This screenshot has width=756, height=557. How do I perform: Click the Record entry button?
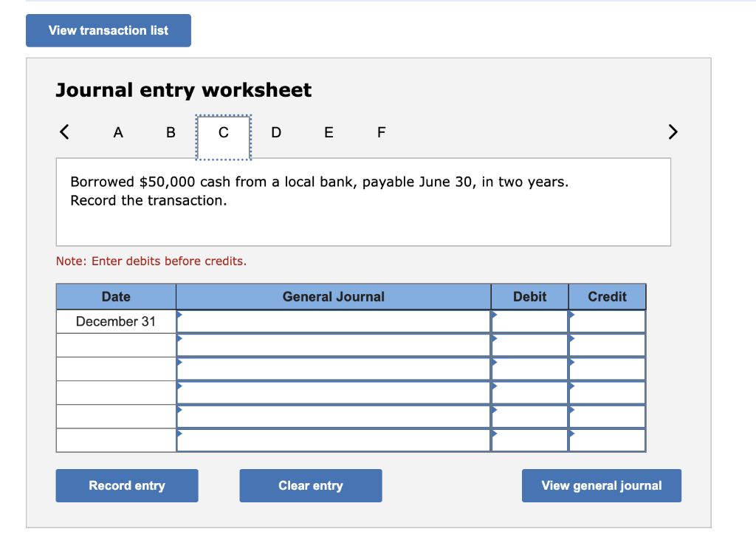pyautogui.click(x=126, y=485)
